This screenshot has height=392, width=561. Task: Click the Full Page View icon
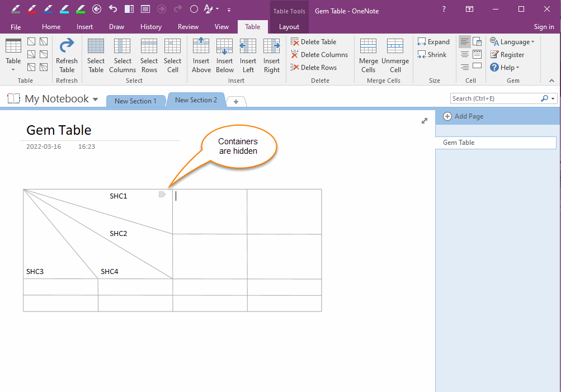coord(145,9)
